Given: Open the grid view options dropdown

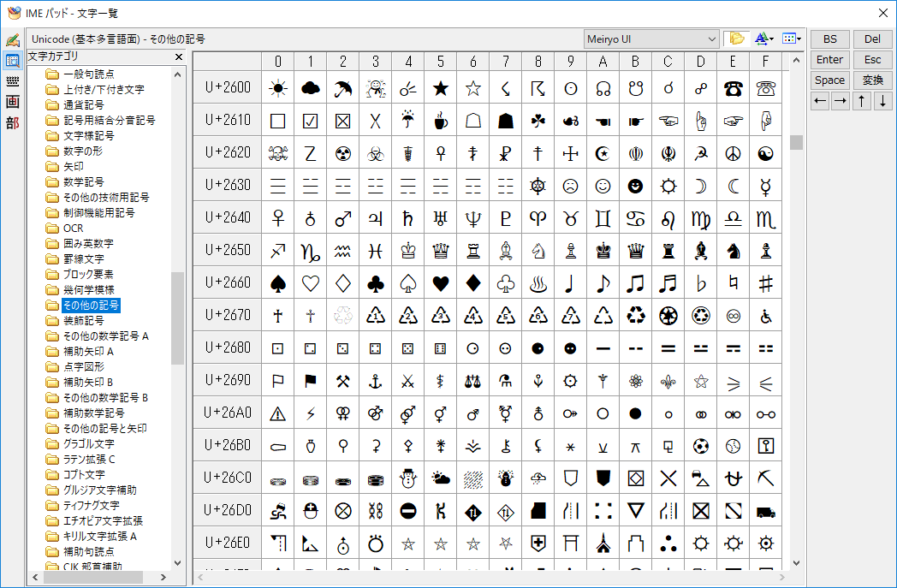Looking at the screenshot, I should click(792, 39).
